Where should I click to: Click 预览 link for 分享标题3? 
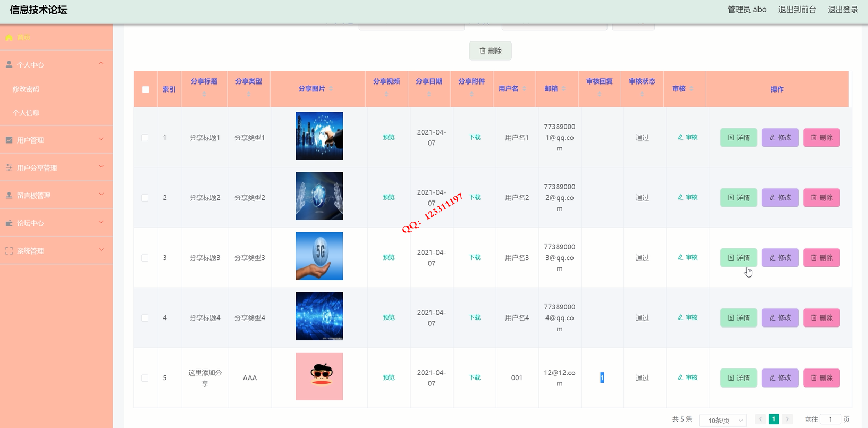(389, 257)
